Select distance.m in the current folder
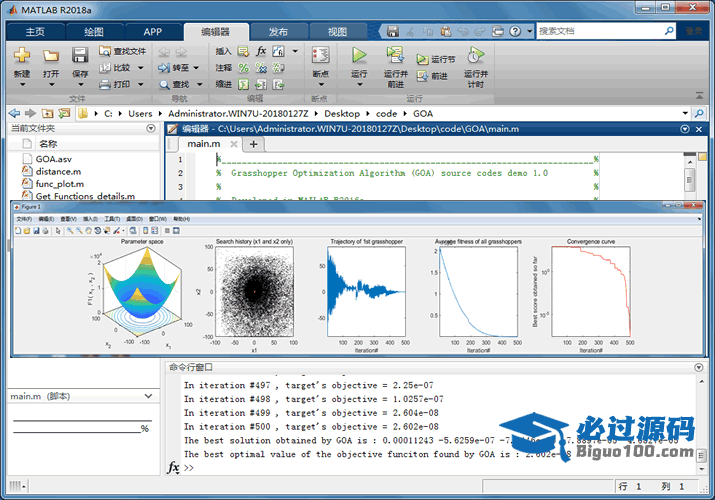The width and height of the screenshot is (715, 500). [58, 171]
